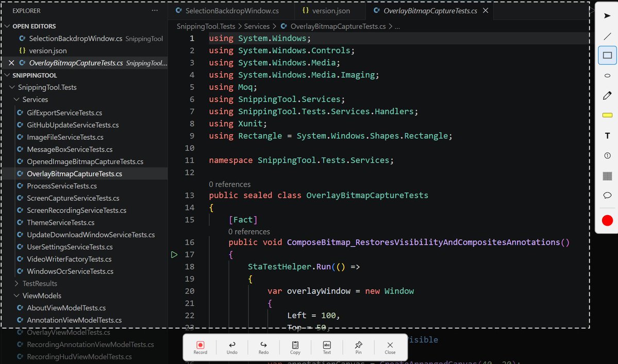Pin the snip to the screen

[x=358, y=348]
